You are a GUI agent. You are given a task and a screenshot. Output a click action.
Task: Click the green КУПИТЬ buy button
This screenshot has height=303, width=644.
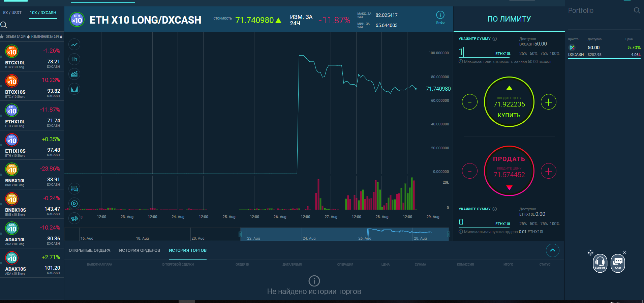pos(509,115)
